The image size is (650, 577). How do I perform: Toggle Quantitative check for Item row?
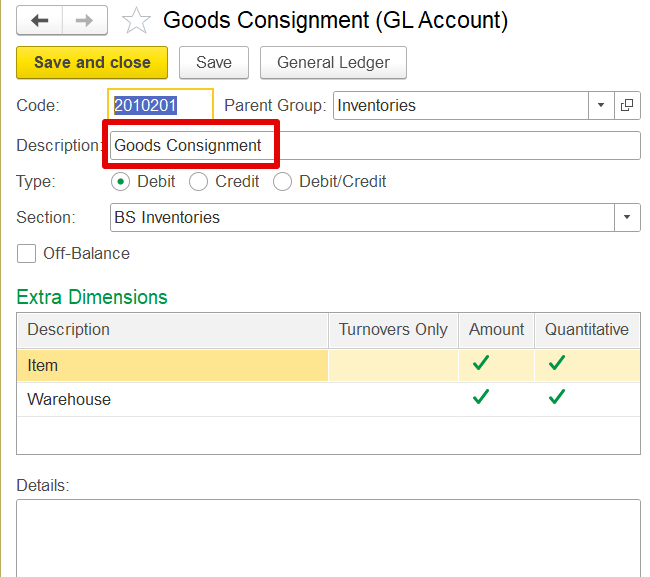click(557, 363)
